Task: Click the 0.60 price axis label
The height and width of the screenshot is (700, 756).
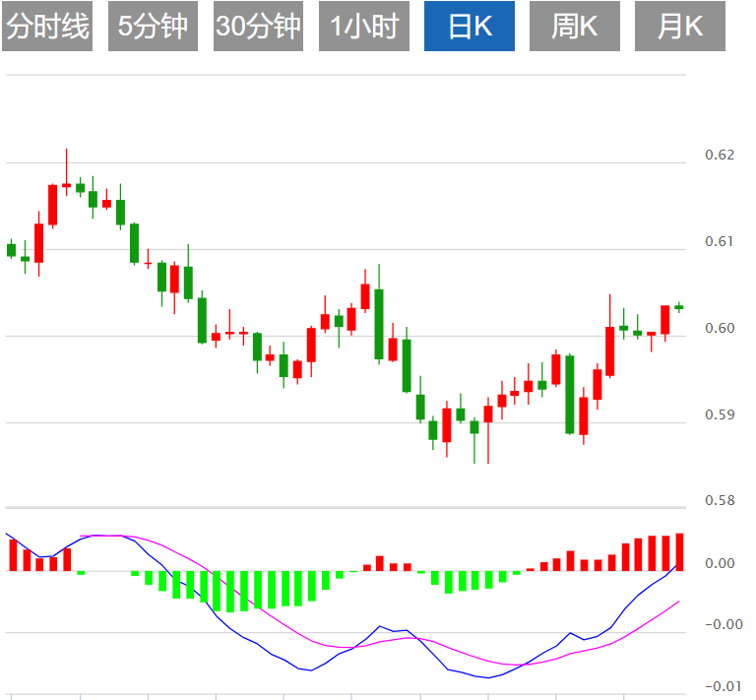Action: [720, 328]
